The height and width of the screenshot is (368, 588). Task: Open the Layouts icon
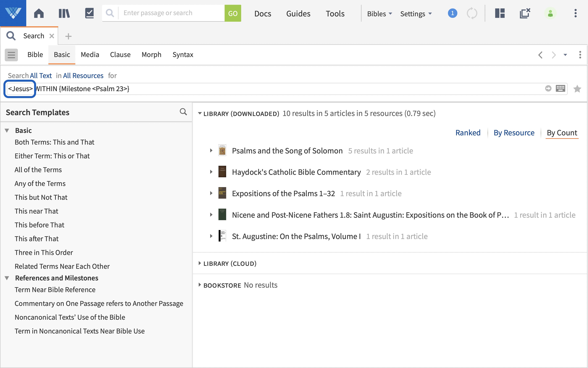coord(500,13)
